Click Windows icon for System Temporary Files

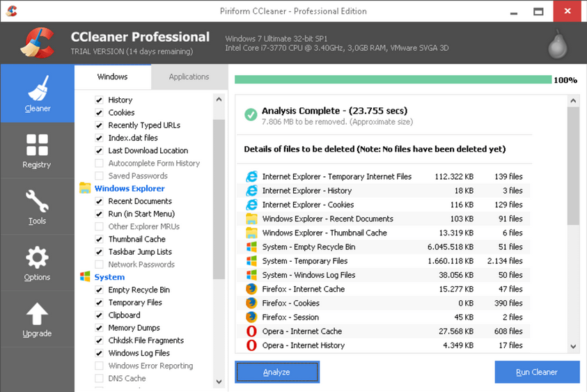(x=251, y=260)
